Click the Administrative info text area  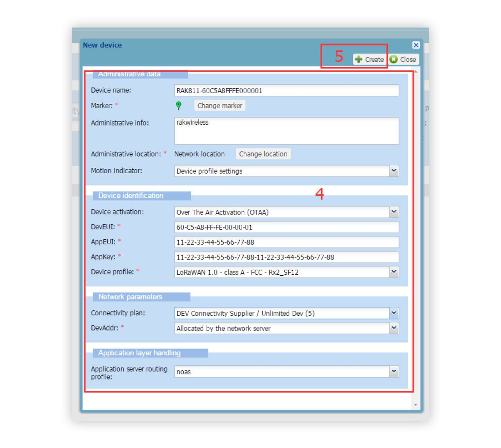(286, 131)
